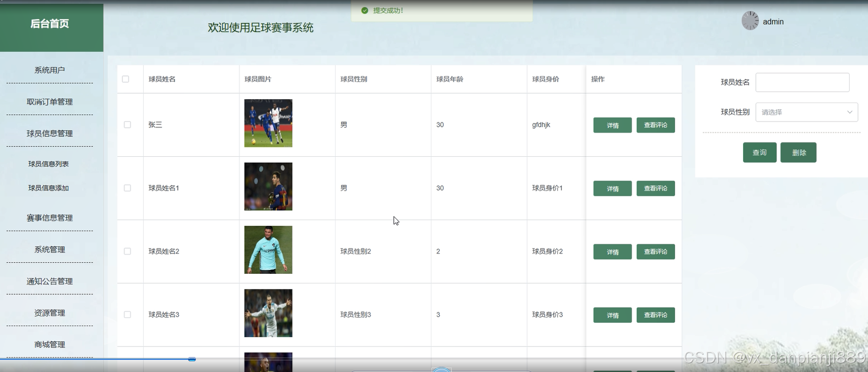Open the 球员信息添加 submenu item

coord(48,188)
